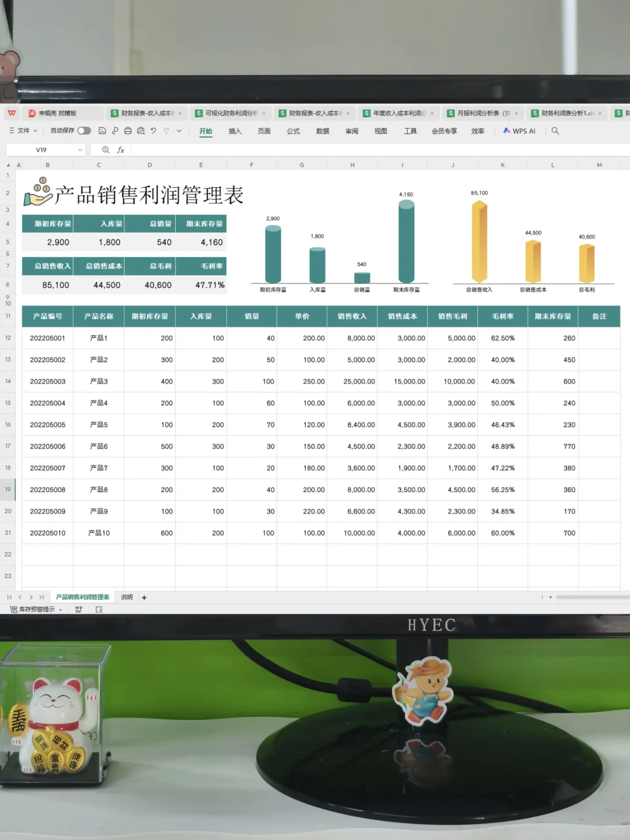Open the 插入 ribbon tab
This screenshot has height=840, width=630.
pos(235,131)
